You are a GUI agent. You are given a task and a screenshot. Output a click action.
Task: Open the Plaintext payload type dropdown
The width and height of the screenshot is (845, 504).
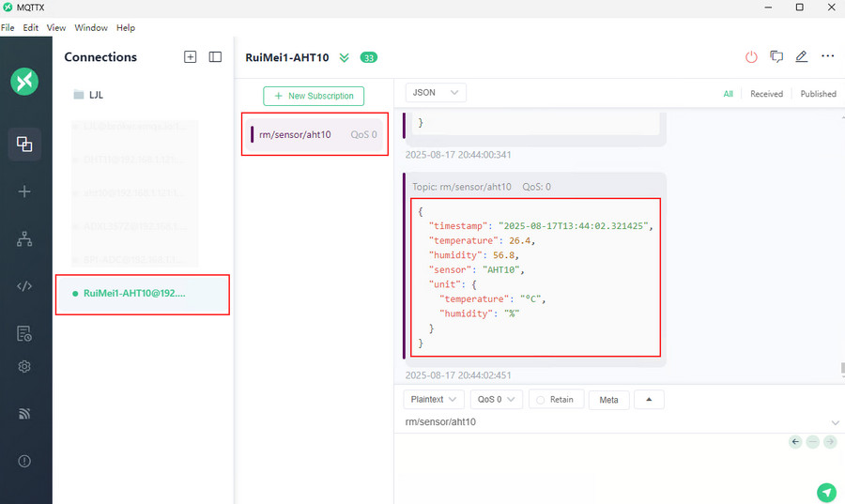[x=433, y=400]
